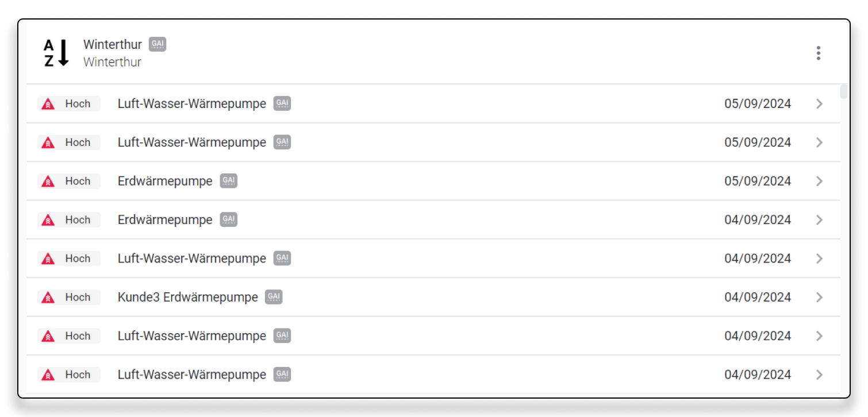The height and width of the screenshot is (417, 868).
Task: Click the Hoch priority tag in third row
Action: click(x=78, y=181)
